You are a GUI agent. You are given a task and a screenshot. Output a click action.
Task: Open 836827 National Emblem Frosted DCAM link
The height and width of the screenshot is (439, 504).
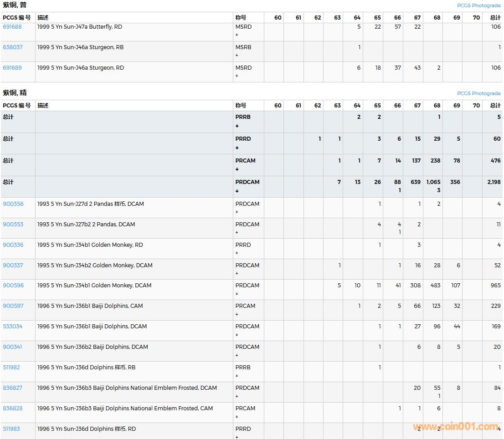point(13,388)
